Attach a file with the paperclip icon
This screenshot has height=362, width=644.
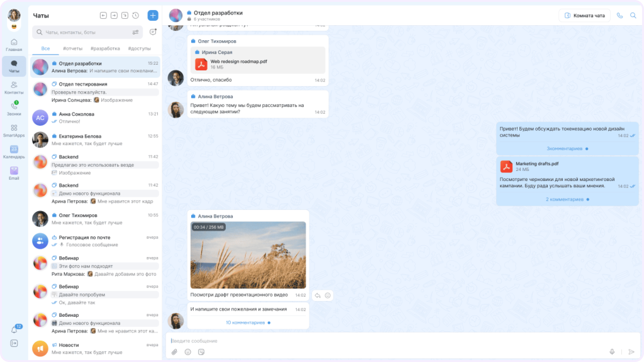(174, 352)
